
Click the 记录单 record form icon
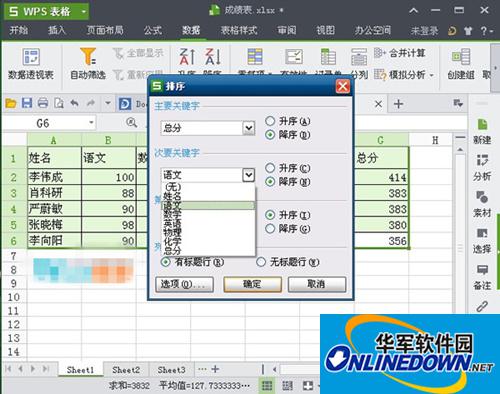(x=328, y=57)
